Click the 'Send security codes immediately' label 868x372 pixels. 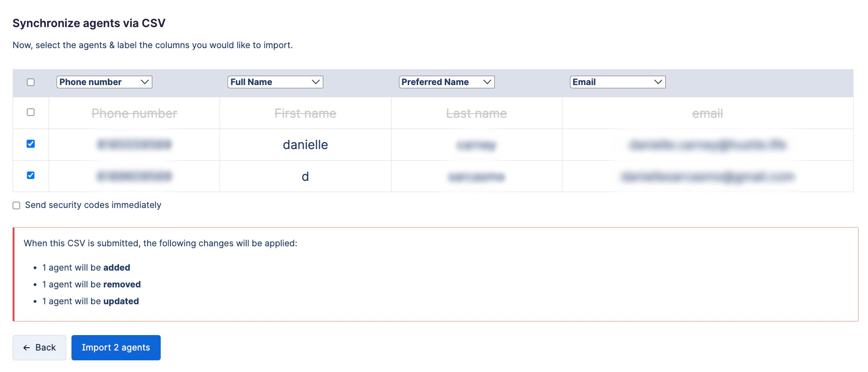pyautogui.click(x=93, y=205)
